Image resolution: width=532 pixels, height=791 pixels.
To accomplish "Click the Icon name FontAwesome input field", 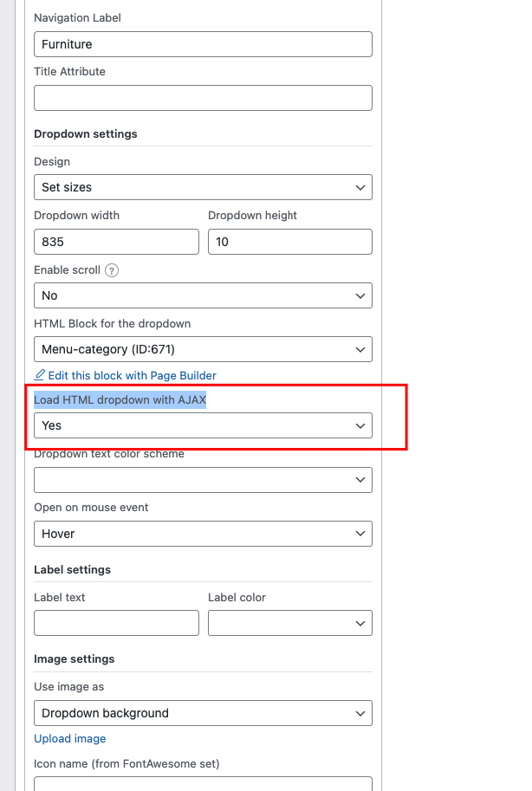I will click(203, 784).
